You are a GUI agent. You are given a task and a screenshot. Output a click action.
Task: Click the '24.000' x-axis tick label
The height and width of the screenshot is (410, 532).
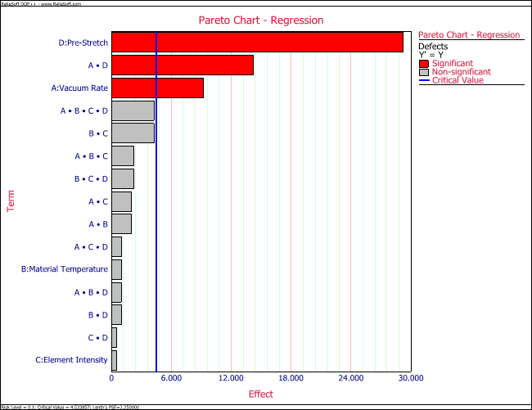coord(351,378)
